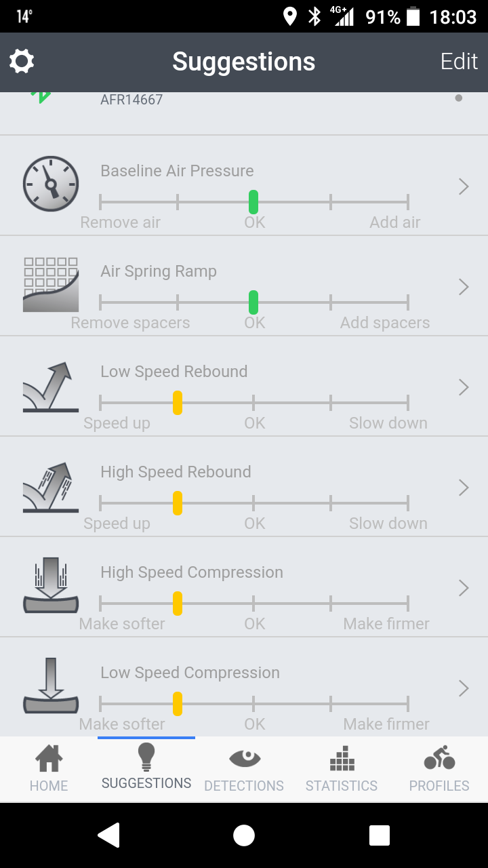Image resolution: width=488 pixels, height=868 pixels.
Task: Click the yellow High Speed Rebound slider marker
Action: tap(178, 503)
